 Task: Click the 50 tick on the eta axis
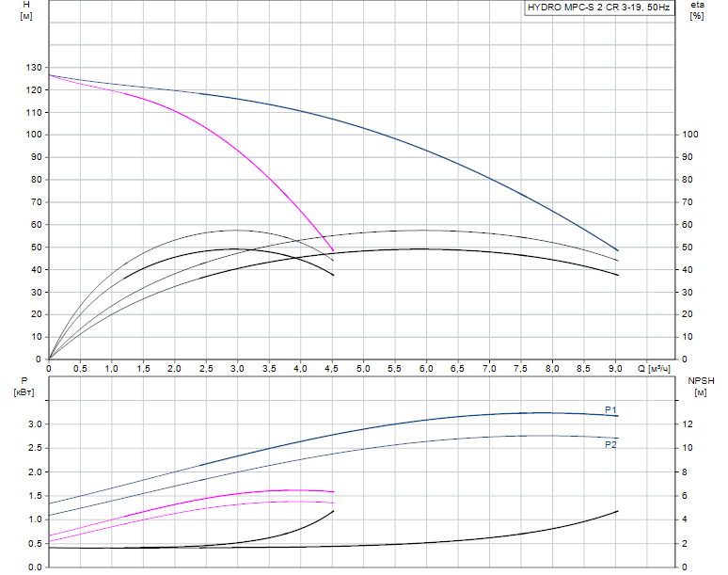(687, 248)
